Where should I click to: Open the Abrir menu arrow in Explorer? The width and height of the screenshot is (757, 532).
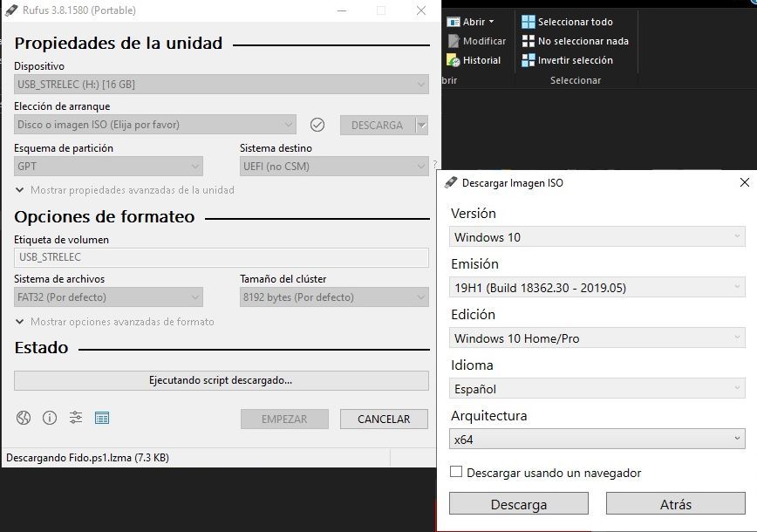coord(492,22)
